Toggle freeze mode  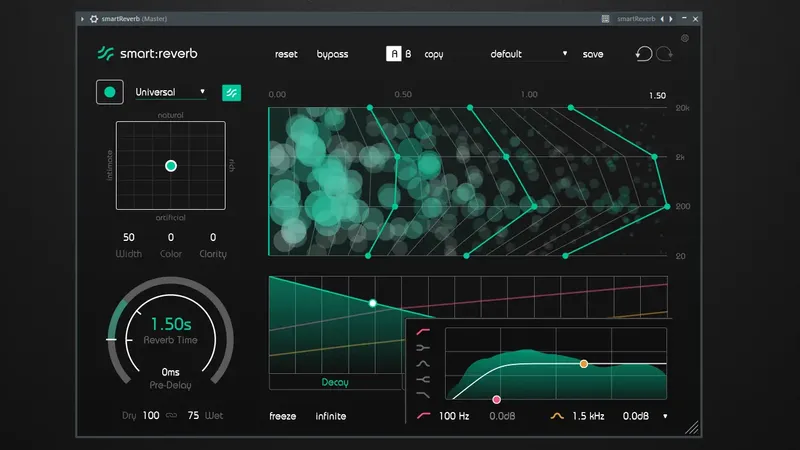point(283,416)
